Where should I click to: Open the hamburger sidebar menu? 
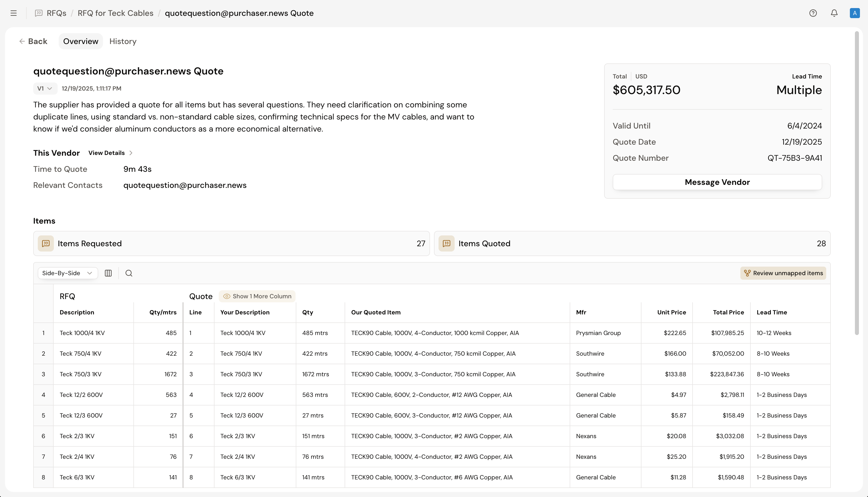point(14,13)
